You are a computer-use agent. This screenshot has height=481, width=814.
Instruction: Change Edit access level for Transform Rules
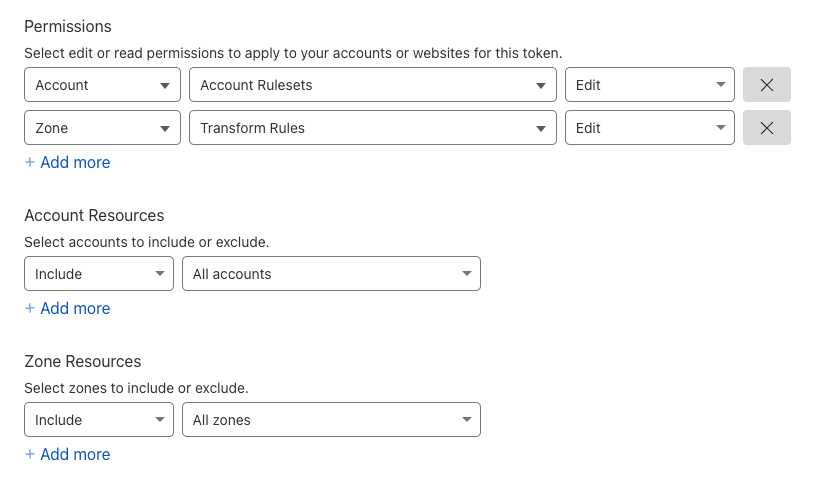[649, 128]
